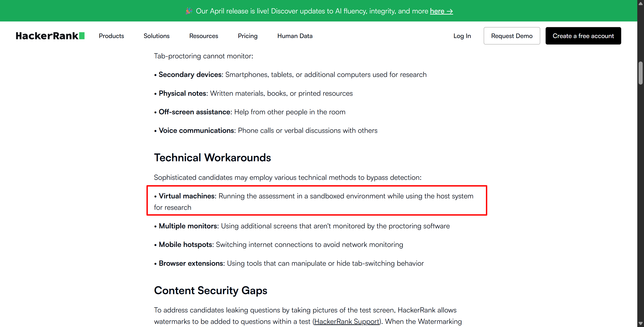Click 'Tab-proctoring cannot monitor:' text
This screenshot has width=644, height=327.
click(x=203, y=56)
